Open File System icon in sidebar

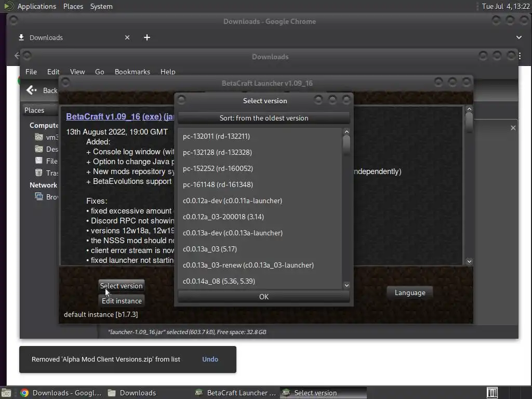(39, 161)
